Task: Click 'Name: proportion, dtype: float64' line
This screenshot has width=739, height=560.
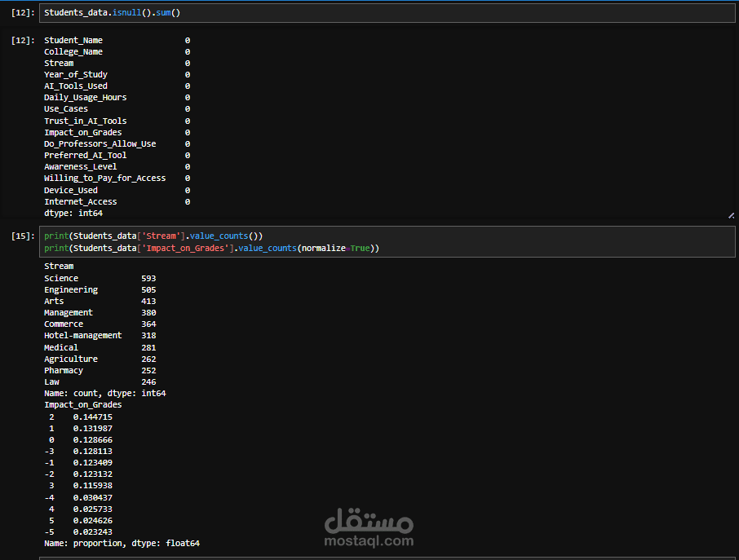Action: (122, 544)
